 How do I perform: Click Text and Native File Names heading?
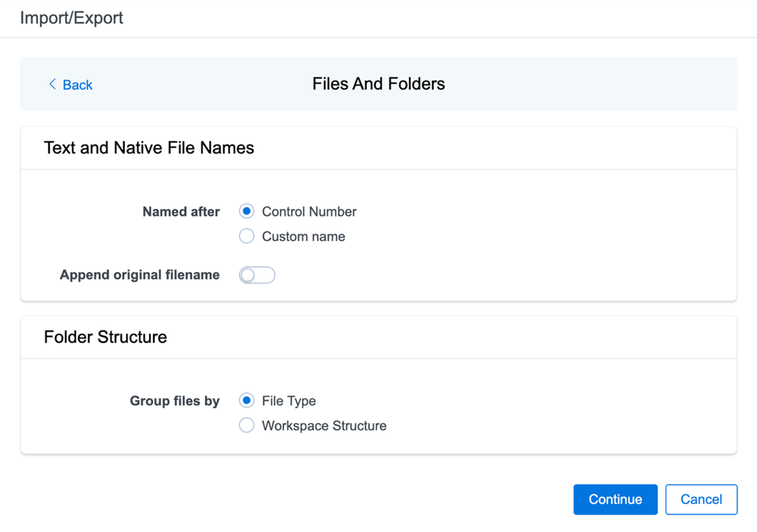click(x=148, y=148)
